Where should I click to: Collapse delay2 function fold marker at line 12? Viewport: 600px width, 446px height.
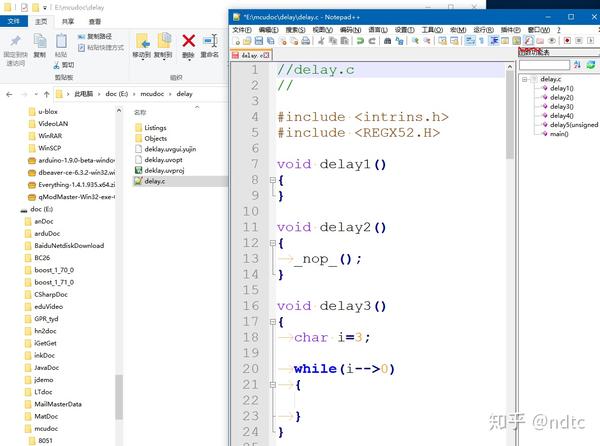tap(272, 243)
